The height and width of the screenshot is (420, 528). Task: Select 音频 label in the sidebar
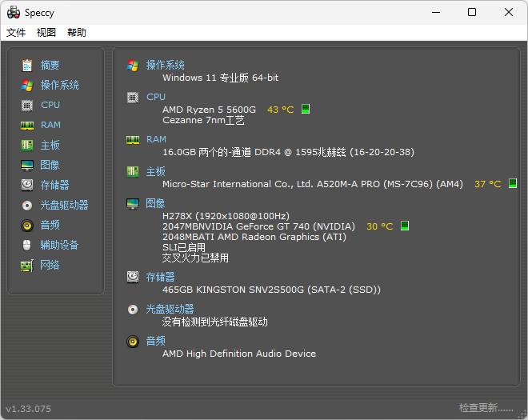click(x=50, y=225)
